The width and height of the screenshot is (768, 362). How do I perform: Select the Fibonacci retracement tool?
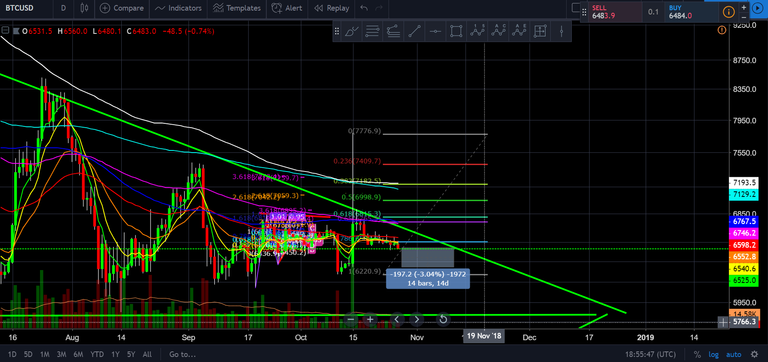click(372, 31)
